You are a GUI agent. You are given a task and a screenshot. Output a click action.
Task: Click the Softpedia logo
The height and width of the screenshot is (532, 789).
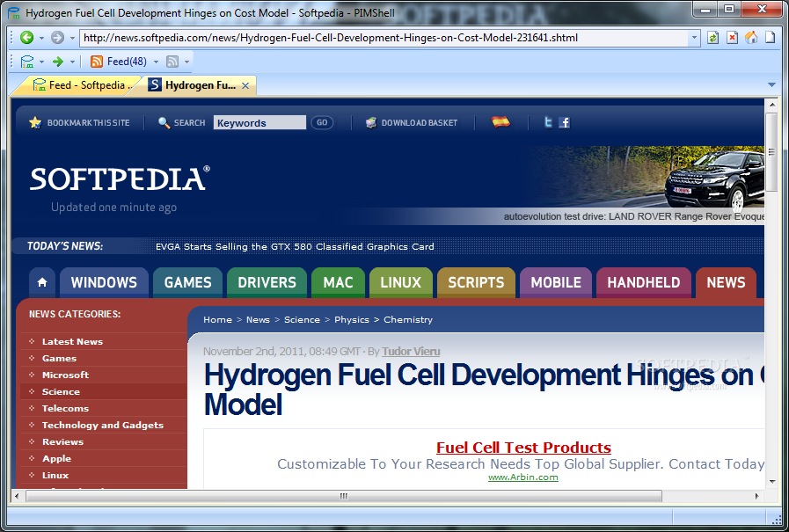click(x=120, y=179)
